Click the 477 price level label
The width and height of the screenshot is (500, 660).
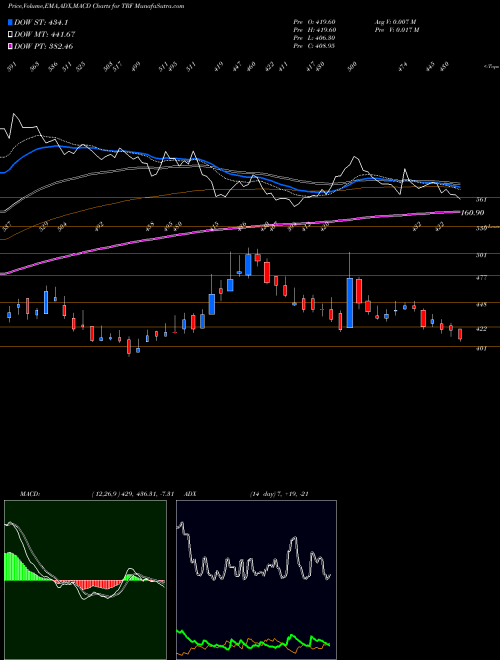[481, 278]
